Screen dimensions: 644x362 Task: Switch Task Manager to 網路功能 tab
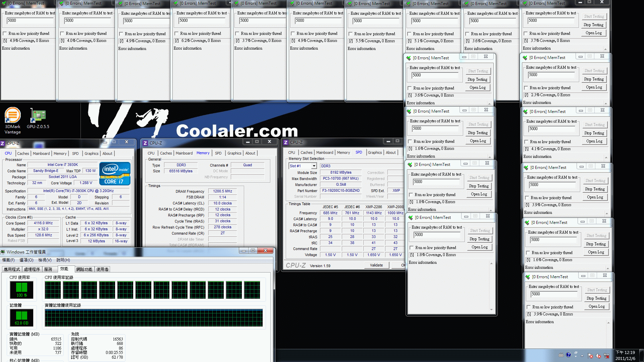(x=84, y=269)
